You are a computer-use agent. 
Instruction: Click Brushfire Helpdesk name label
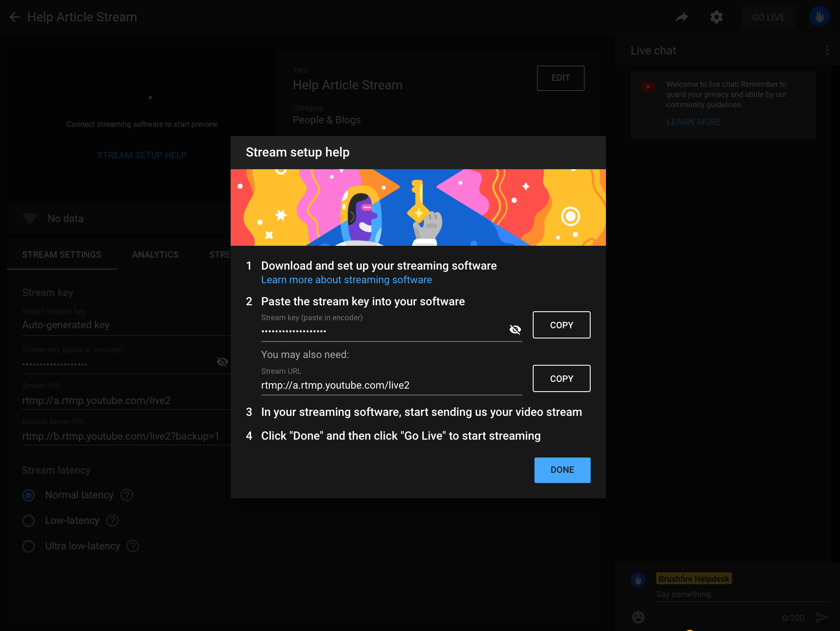pyautogui.click(x=694, y=579)
